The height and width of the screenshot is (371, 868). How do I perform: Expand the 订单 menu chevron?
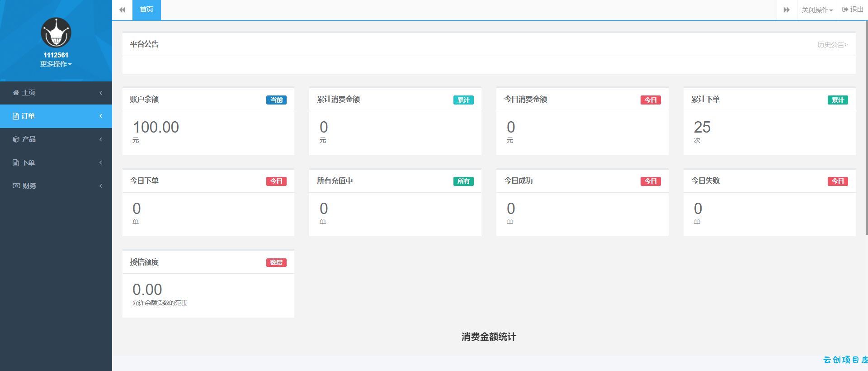tap(101, 116)
